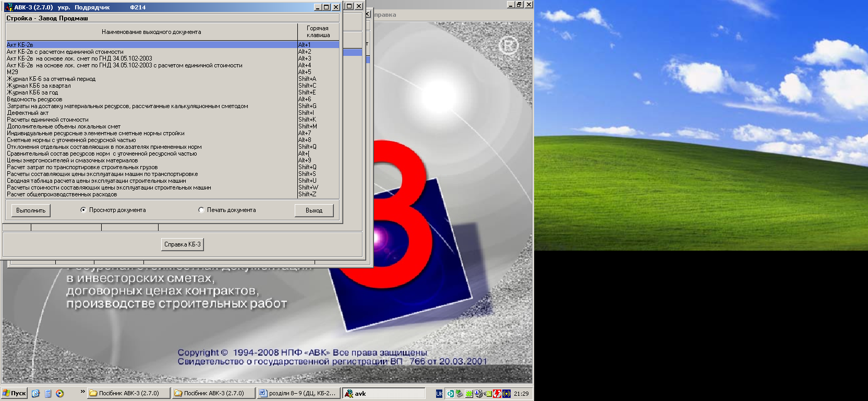The width and height of the screenshot is (868, 401).
Task: Select Расчеты составляющих цены по транспортировке row
Action: (x=173, y=174)
